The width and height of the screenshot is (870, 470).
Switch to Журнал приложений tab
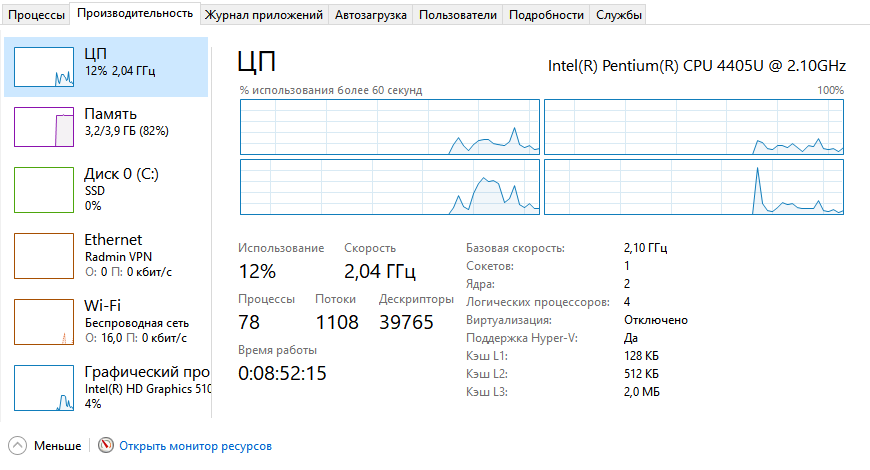[264, 15]
